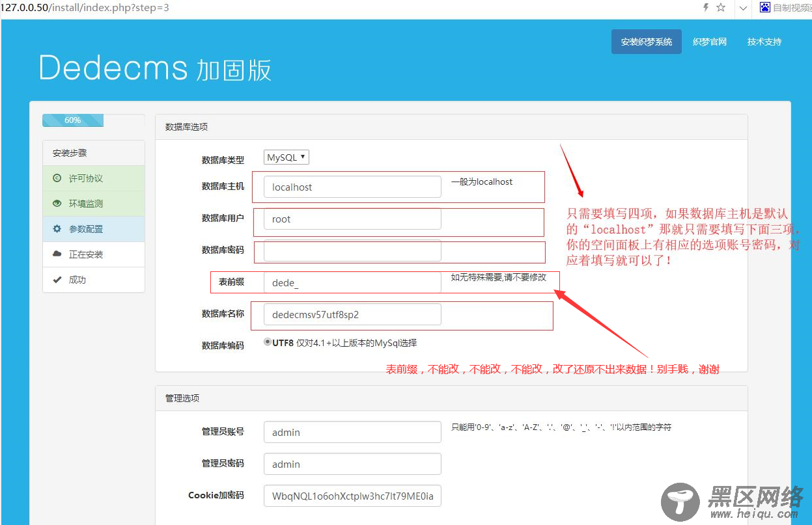
Task: Expand the address bar dropdown chevron
Action: click(743, 8)
